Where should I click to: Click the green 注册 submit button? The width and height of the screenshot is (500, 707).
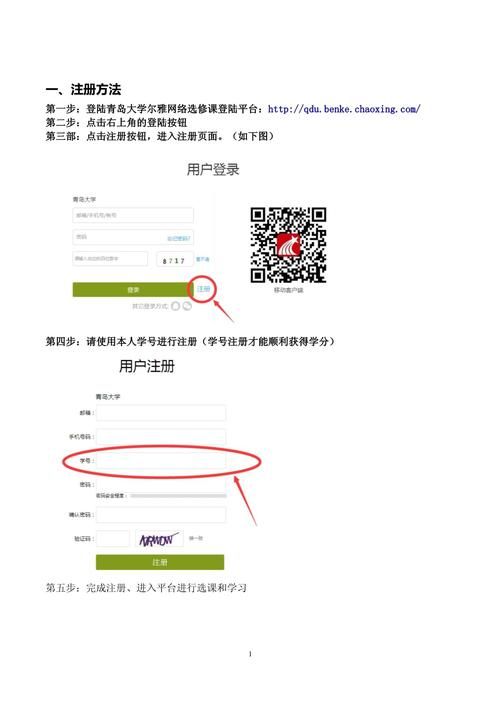click(160, 562)
